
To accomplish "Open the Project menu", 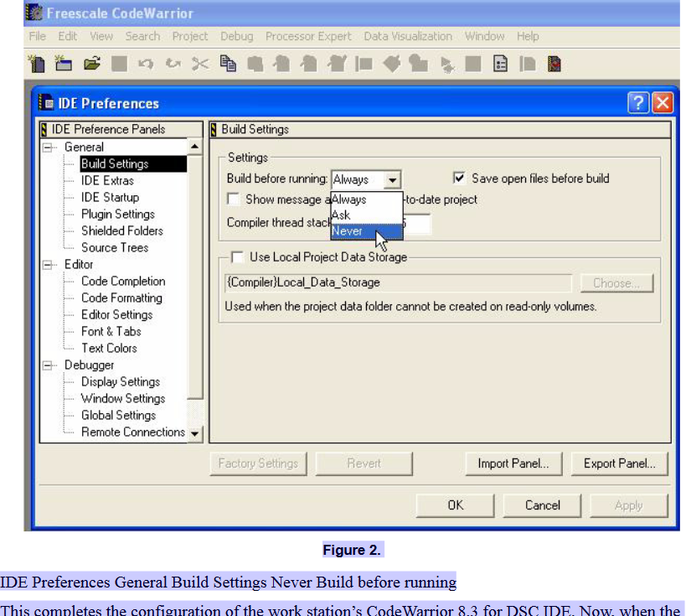I will (x=190, y=36).
